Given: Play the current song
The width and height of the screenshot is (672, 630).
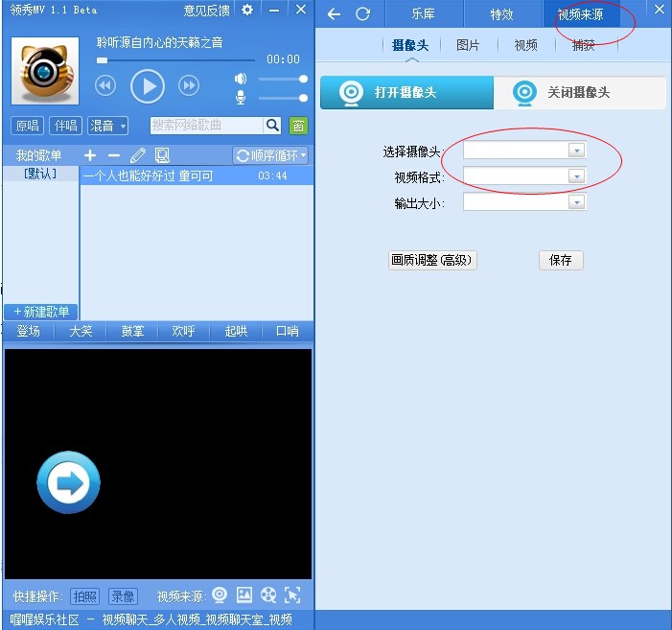Looking at the screenshot, I should 148,86.
